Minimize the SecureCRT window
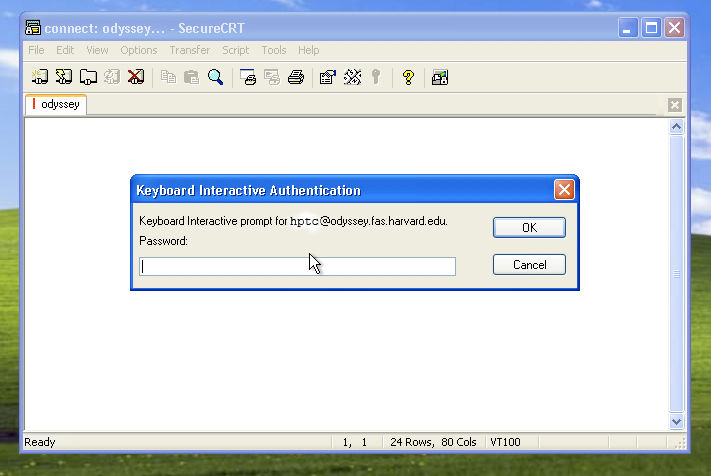 628,28
